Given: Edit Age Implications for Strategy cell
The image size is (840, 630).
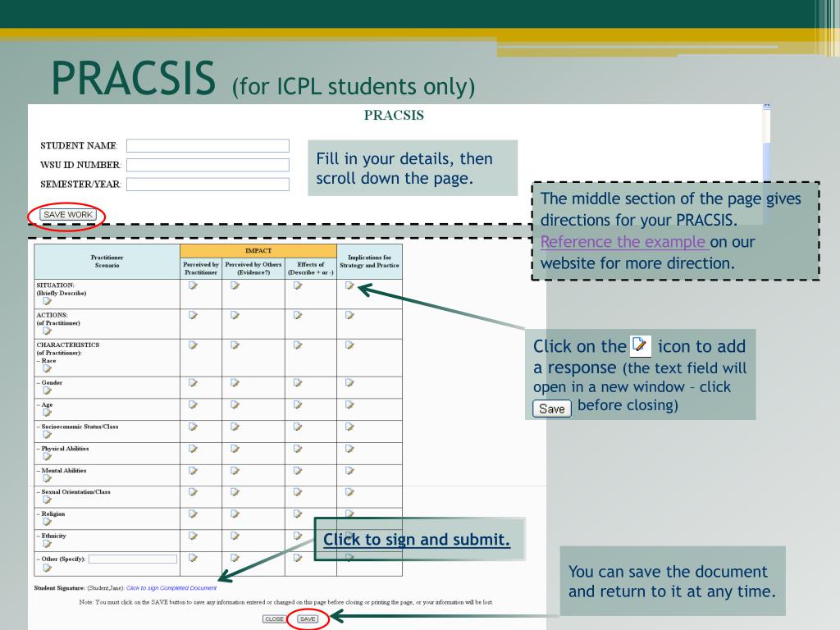Looking at the screenshot, I should click(349, 405).
